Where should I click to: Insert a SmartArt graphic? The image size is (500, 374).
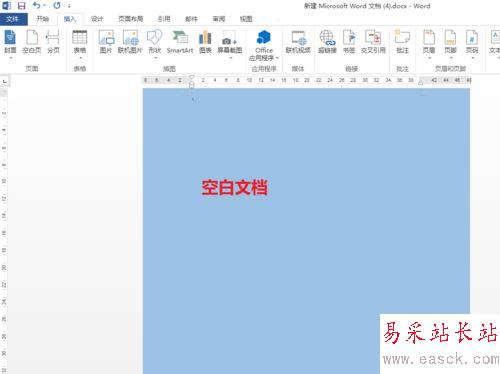(180, 42)
